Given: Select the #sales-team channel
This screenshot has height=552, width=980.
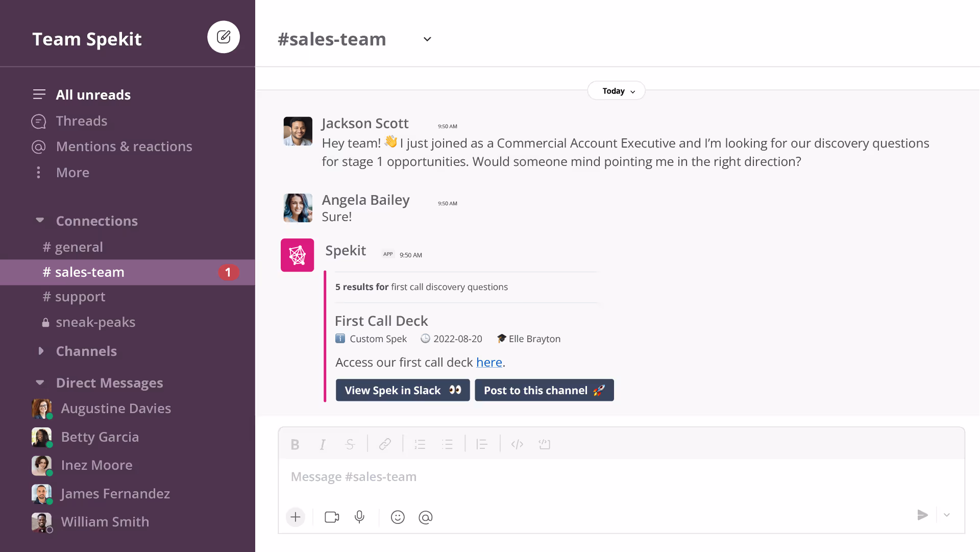Looking at the screenshot, I should click(128, 272).
